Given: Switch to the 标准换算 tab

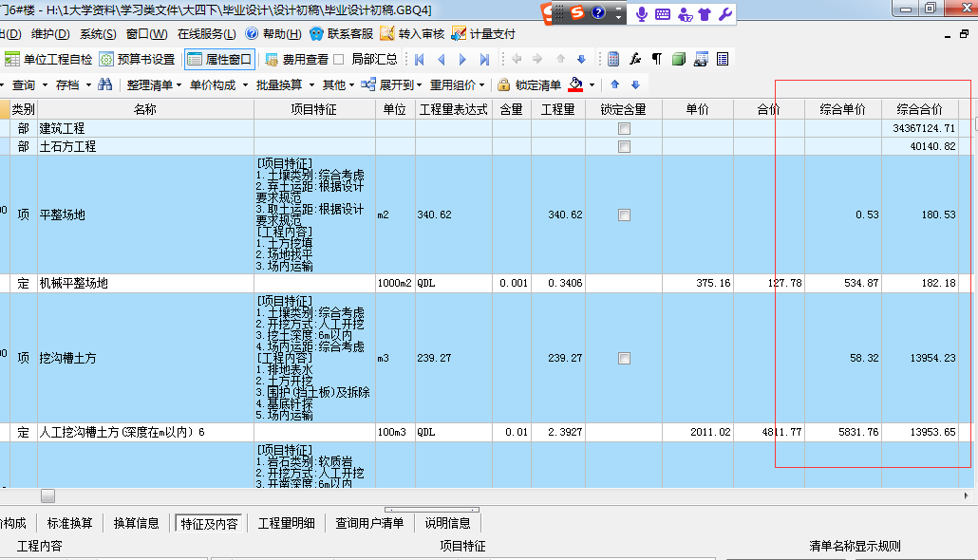Looking at the screenshot, I should pyautogui.click(x=70, y=523).
